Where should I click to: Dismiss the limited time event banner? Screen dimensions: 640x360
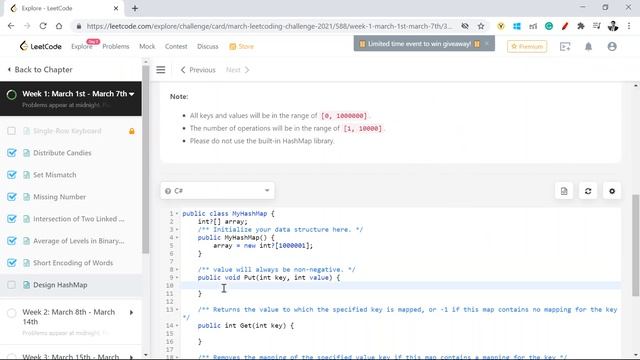pyautogui.click(x=487, y=43)
